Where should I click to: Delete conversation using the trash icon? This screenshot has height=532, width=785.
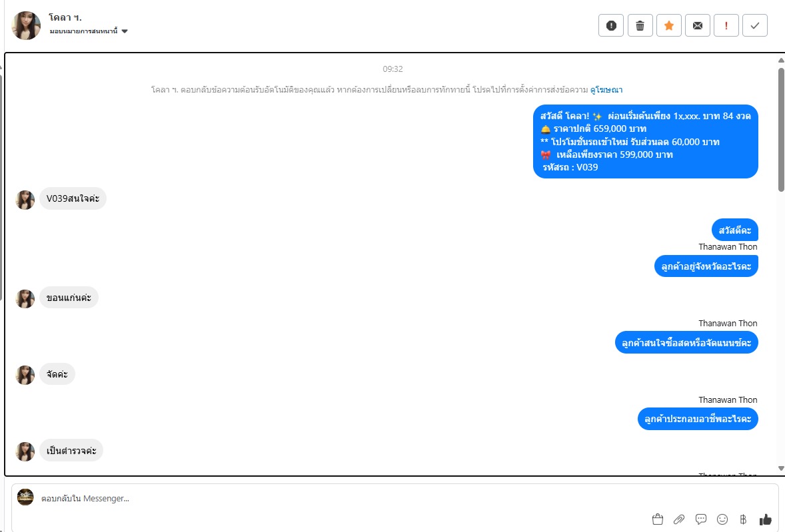[640, 25]
